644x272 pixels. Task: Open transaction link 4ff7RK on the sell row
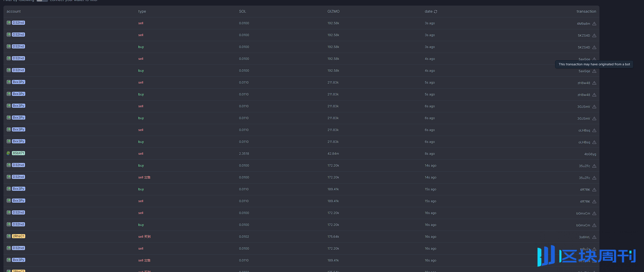[585, 202]
